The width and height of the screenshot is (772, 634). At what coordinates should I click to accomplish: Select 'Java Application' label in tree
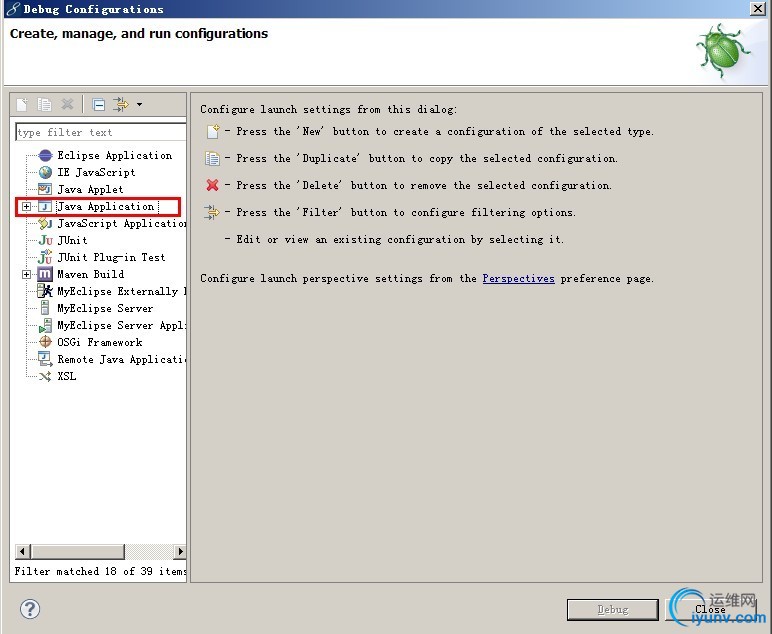[x=106, y=206]
